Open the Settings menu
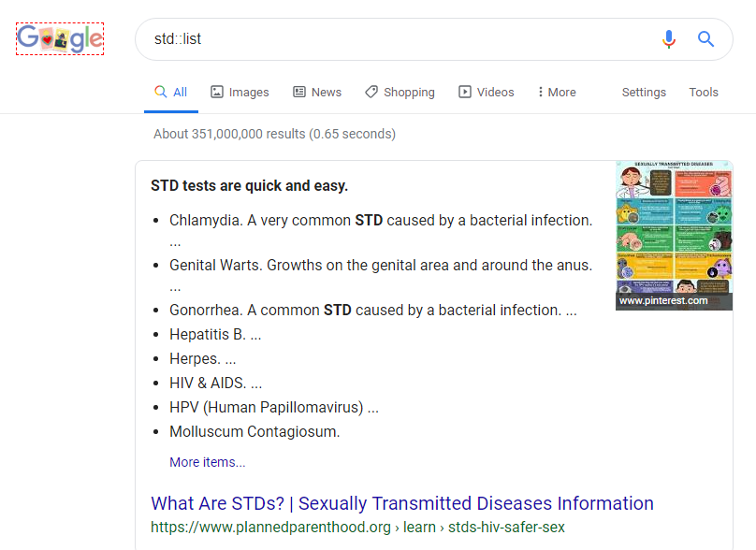This screenshot has width=756, height=550. click(x=644, y=92)
